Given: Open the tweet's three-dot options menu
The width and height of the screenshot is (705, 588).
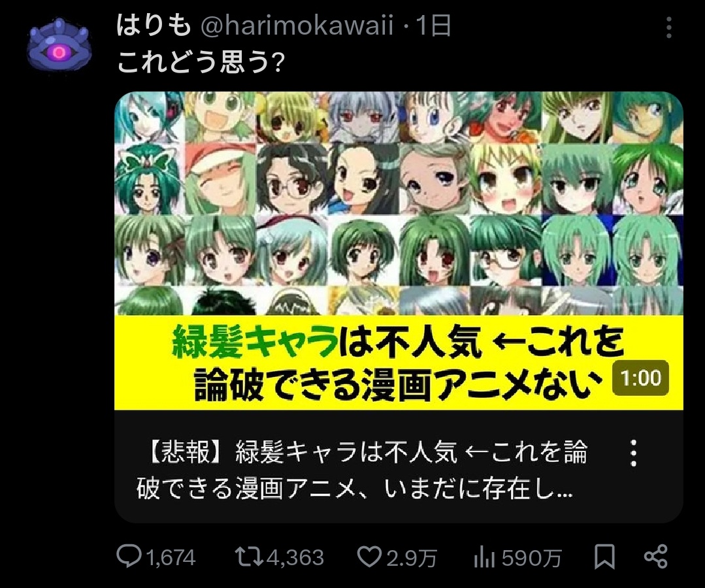Looking at the screenshot, I should [669, 27].
